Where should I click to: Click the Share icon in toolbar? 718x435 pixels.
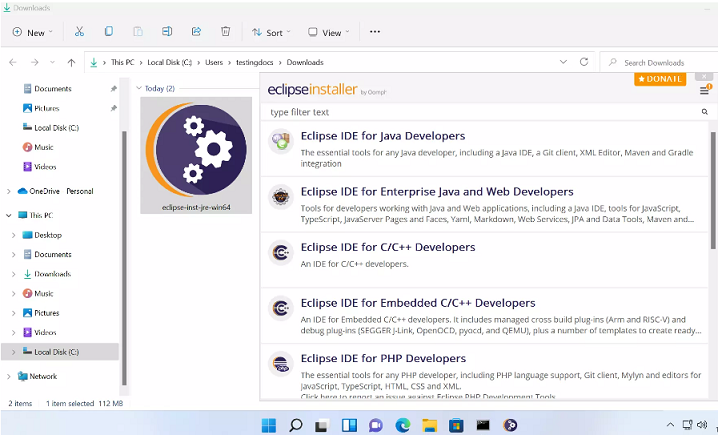(x=197, y=32)
